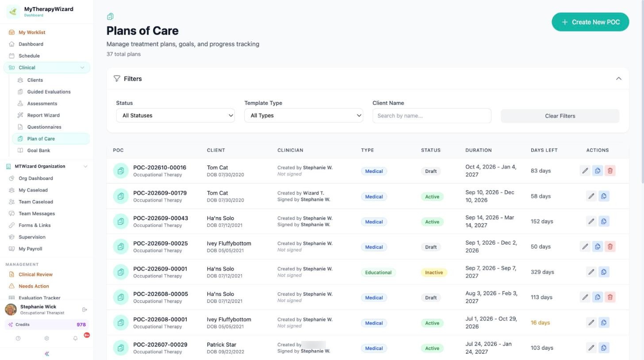644x360 pixels.
Task: Open plan POC-202609-00179
Action: pos(160,193)
